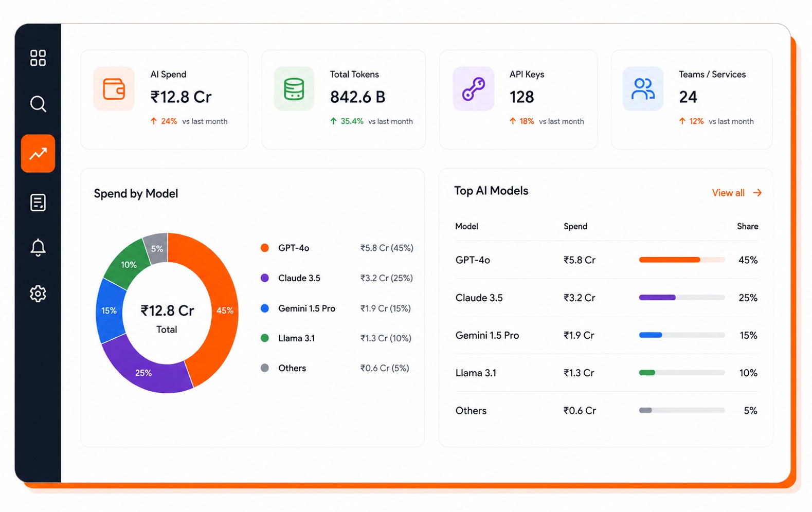Click the Gemini 1.5 Pro share progress bar
Image resolution: width=812 pixels, height=512 pixels.
click(x=682, y=335)
